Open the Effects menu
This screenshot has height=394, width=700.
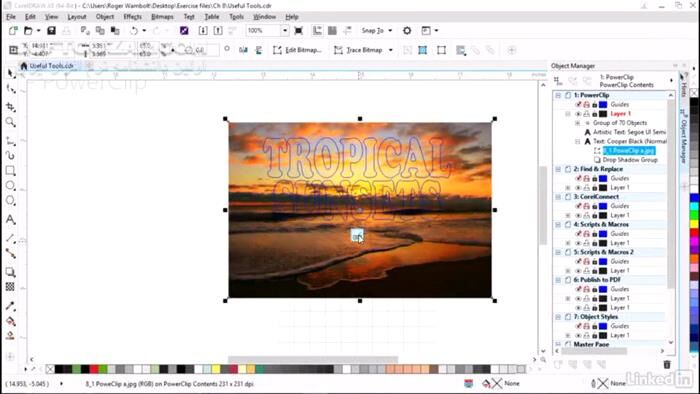pyautogui.click(x=132, y=17)
